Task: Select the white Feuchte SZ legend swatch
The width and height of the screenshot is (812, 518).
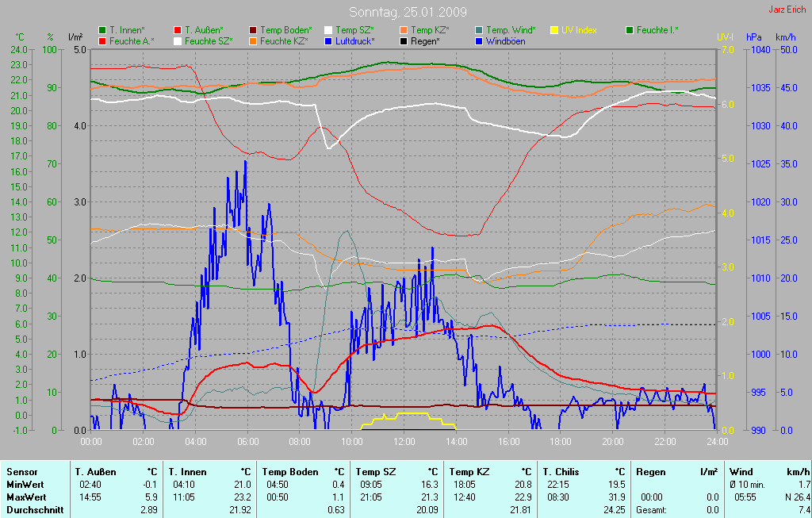Action: [178, 41]
